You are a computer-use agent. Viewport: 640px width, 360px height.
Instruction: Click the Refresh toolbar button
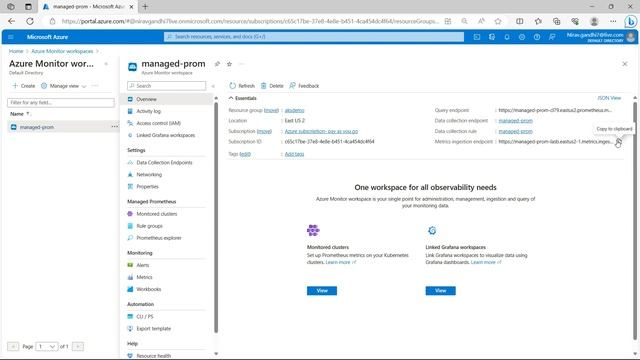coord(242,86)
